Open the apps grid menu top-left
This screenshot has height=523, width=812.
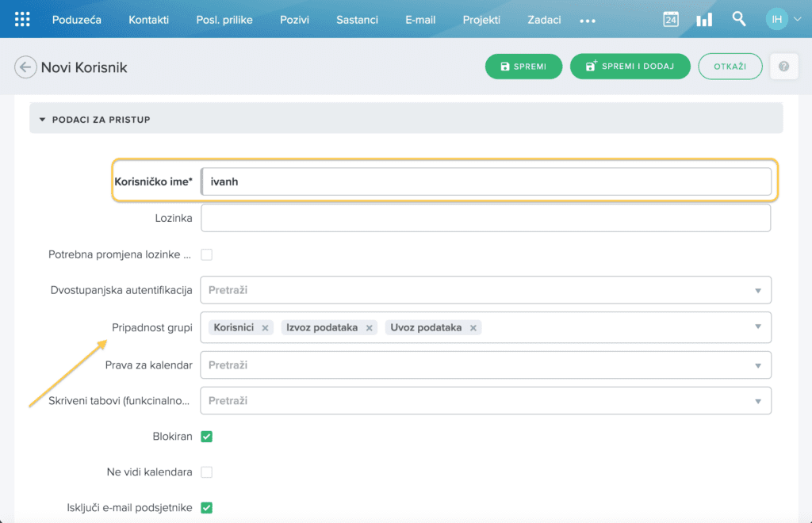pos(21,19)
